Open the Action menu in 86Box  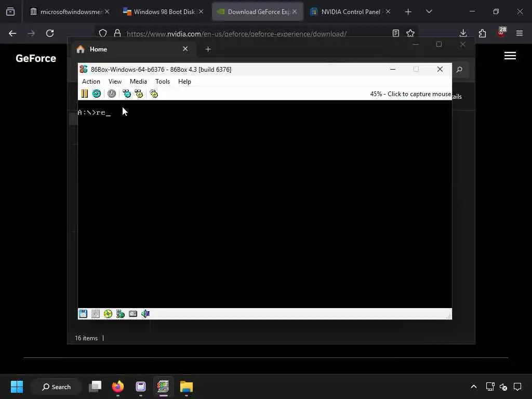(x=91, y=82)
